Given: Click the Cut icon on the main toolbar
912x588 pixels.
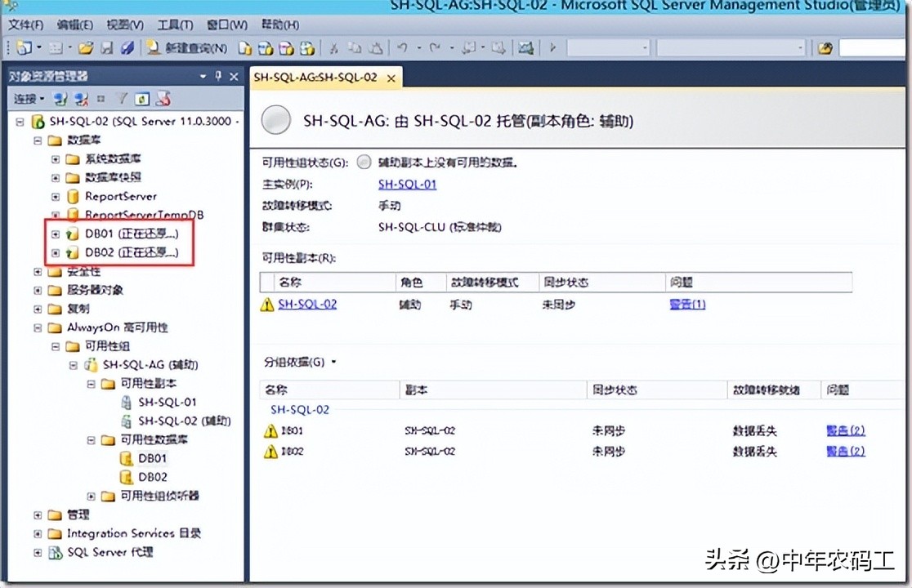Looking at the screenshot, I should coord(335,47).
